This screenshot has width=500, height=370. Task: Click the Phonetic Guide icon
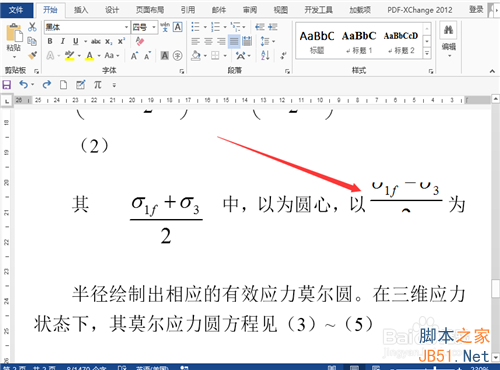coord(165,27)
